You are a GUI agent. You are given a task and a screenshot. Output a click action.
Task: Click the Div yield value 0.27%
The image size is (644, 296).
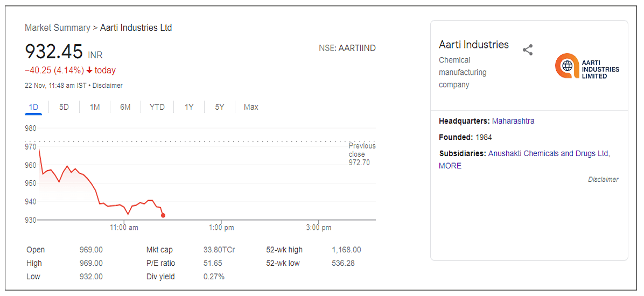tap(214, 277)
